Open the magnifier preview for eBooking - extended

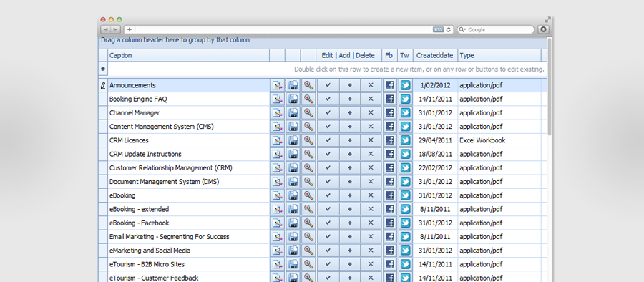click(x=308, y=209)
